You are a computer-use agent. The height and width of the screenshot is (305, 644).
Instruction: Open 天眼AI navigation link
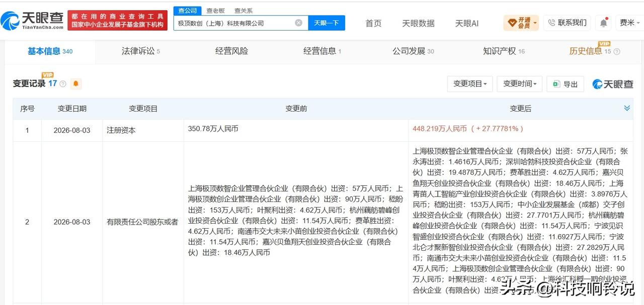[467, 23]
